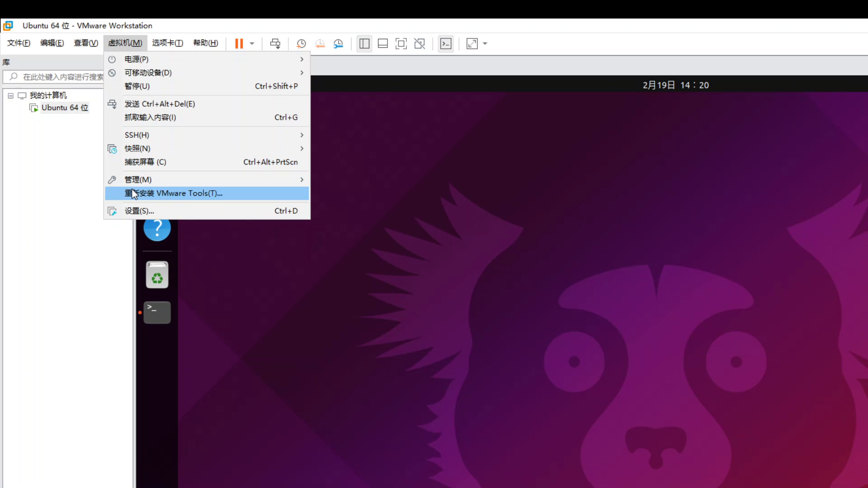
Task: Open dropdown arrow beside Pause button
Action: tap(252, 44)
